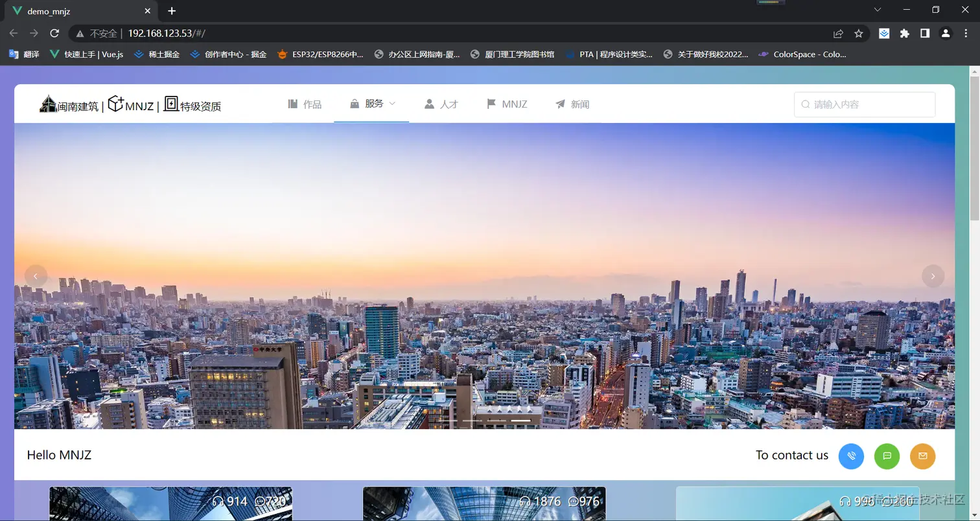The width and height of the screenshot is (980, 521).
Task: Open the ESP32/ESP8266 bookmark
Action: (320, 54)
